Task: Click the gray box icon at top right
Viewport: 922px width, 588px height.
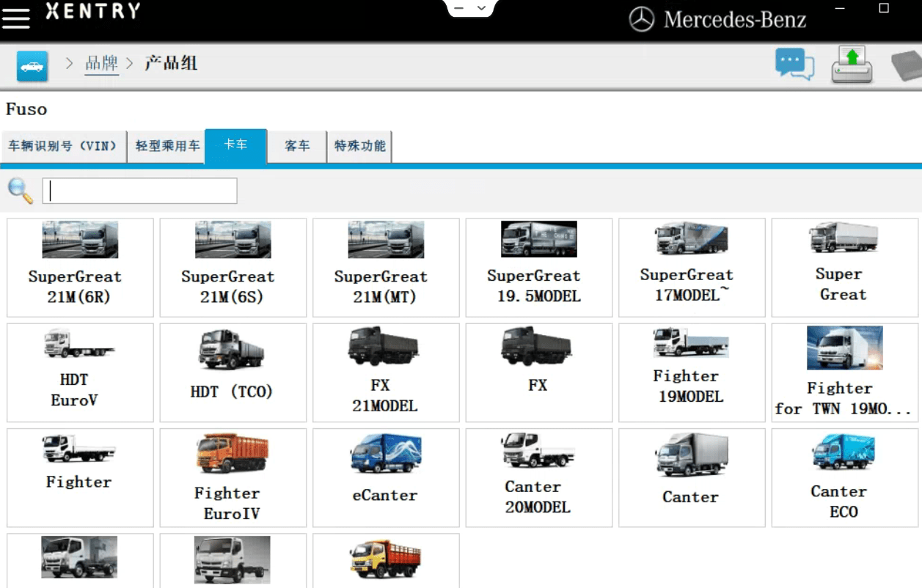Action: (908, 65)
